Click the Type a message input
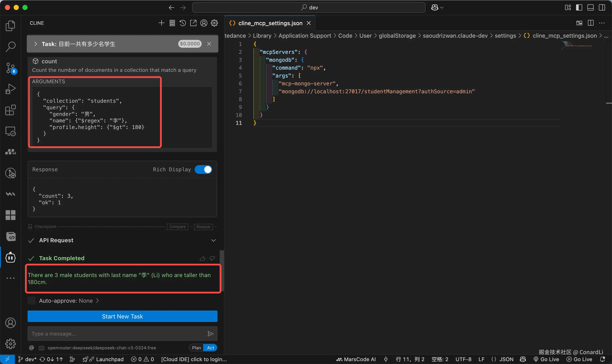 point(115,334)
